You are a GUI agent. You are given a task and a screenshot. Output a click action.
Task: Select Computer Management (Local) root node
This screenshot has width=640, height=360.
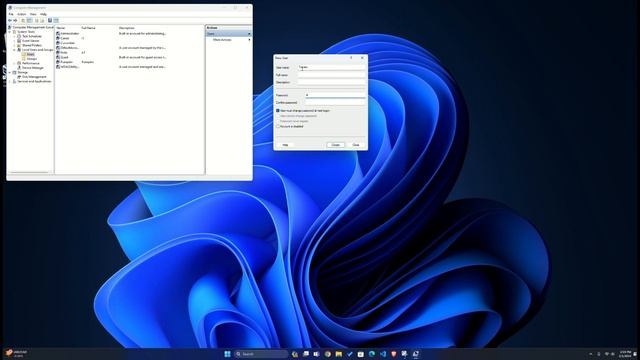pos(31,27)
